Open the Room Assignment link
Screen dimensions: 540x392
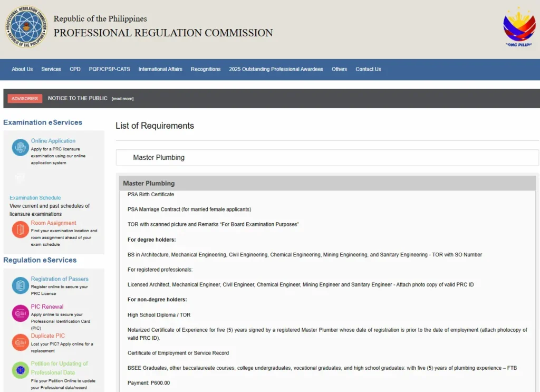[53, 223]
